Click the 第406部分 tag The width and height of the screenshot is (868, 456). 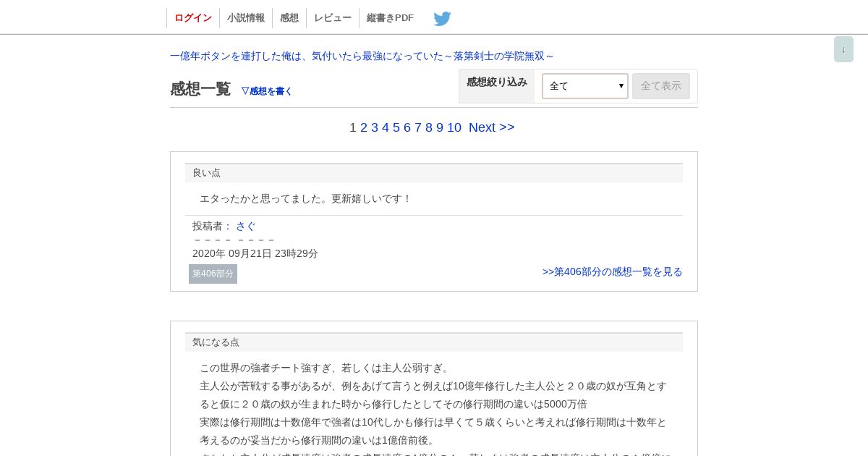coord(213,274)
